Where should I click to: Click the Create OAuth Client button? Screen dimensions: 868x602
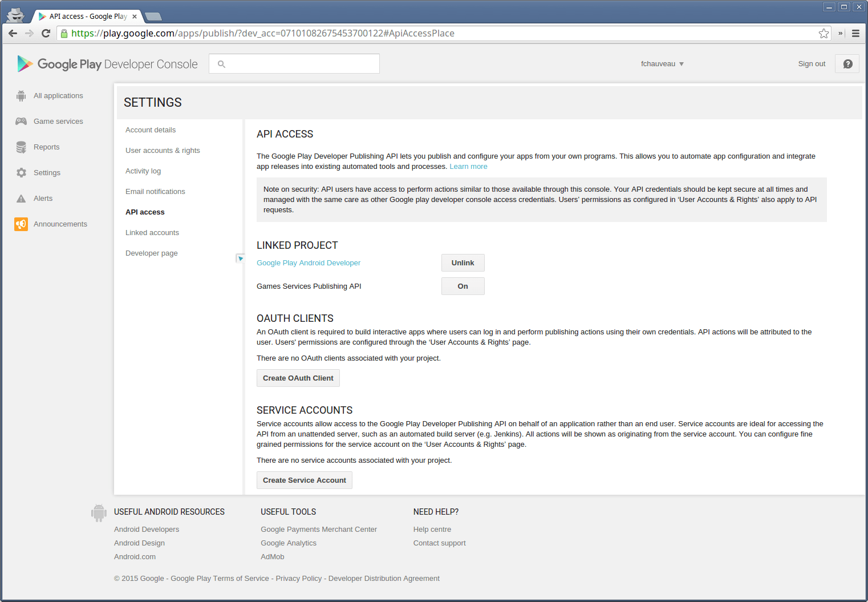coord(298,378)
